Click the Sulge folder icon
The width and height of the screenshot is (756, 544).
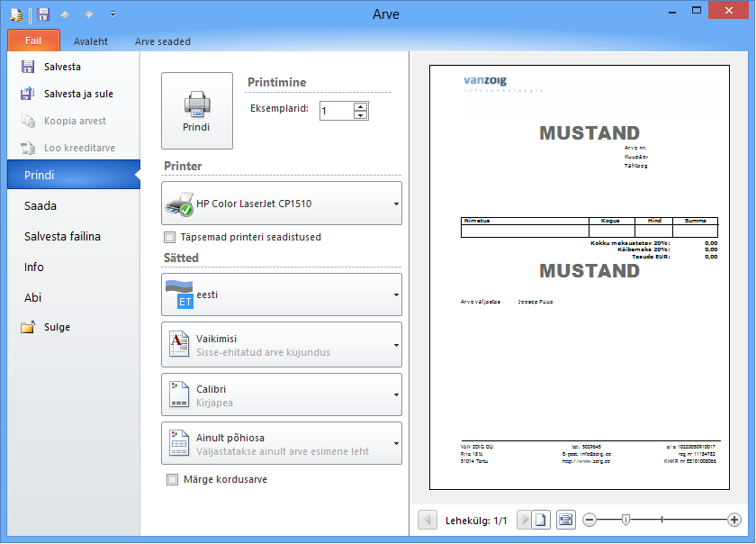28,327
